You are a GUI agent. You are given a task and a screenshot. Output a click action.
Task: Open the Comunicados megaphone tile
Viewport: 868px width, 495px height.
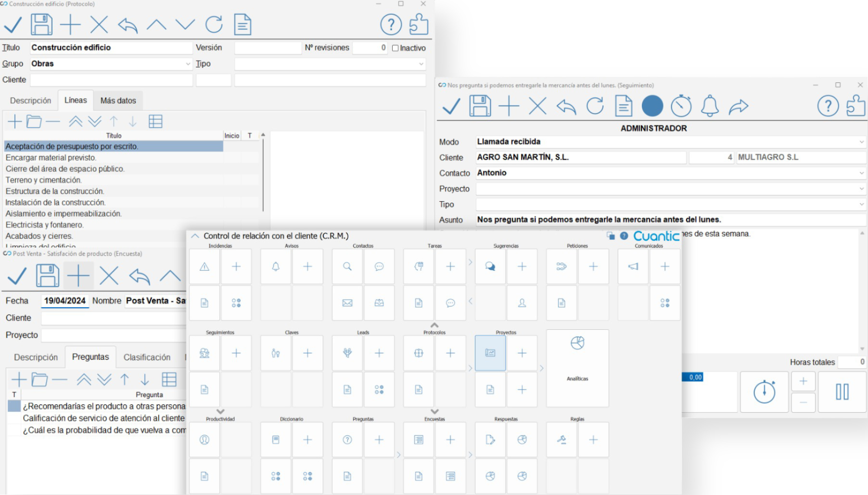pos(633,266)
